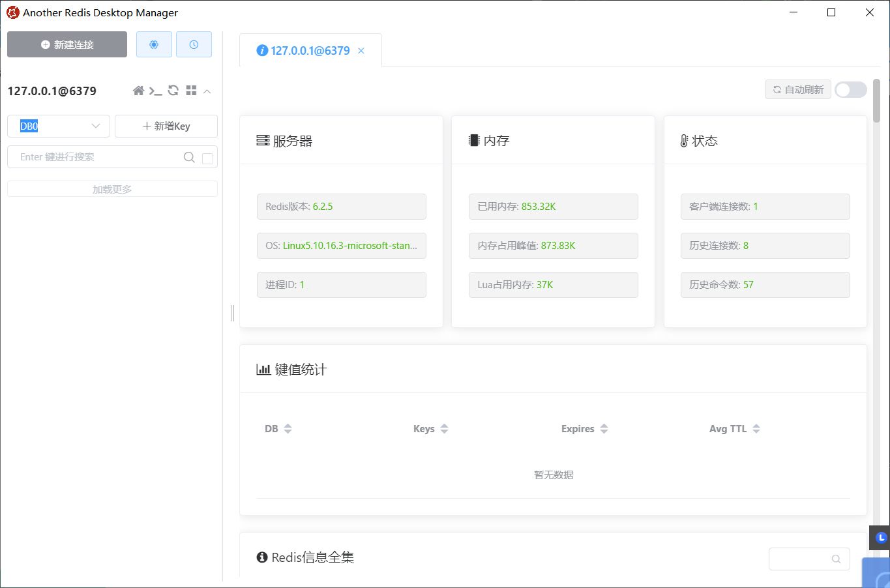Screen dimensions: 890x588
Task: Close the 127.0.0.1@6379 tab
Action: pos(361,51)
